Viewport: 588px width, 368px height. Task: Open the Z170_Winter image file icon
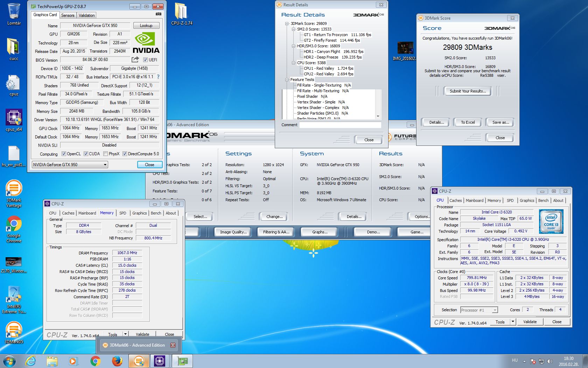tap(14, 265)
